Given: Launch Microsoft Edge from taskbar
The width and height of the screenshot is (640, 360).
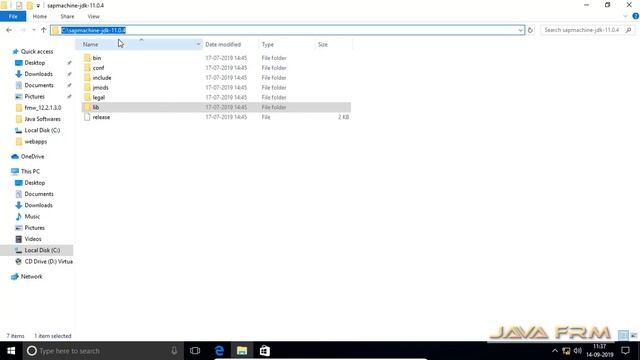Looking at the screenshot, I should (219, 351).
